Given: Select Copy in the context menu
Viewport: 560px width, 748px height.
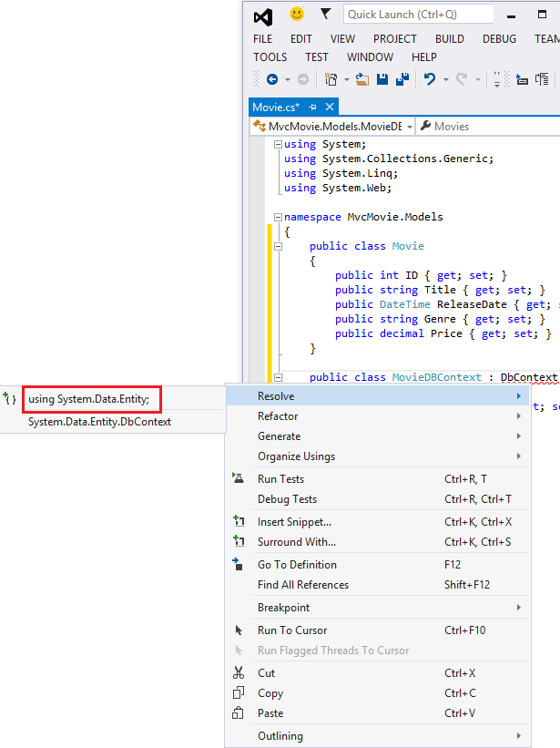Looking at the screenshot, I should pos(378,693).
